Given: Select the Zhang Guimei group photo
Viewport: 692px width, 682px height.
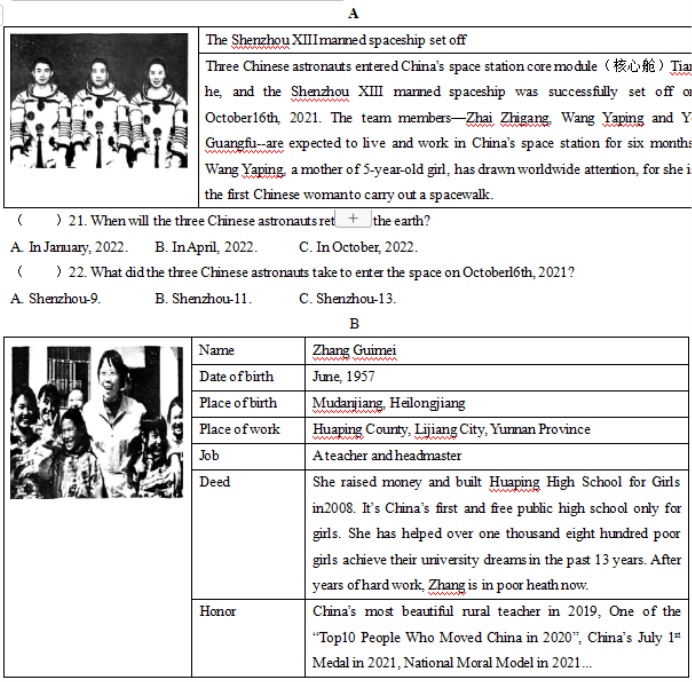Looking at the screenshot, I should click(x=99, y=422).
